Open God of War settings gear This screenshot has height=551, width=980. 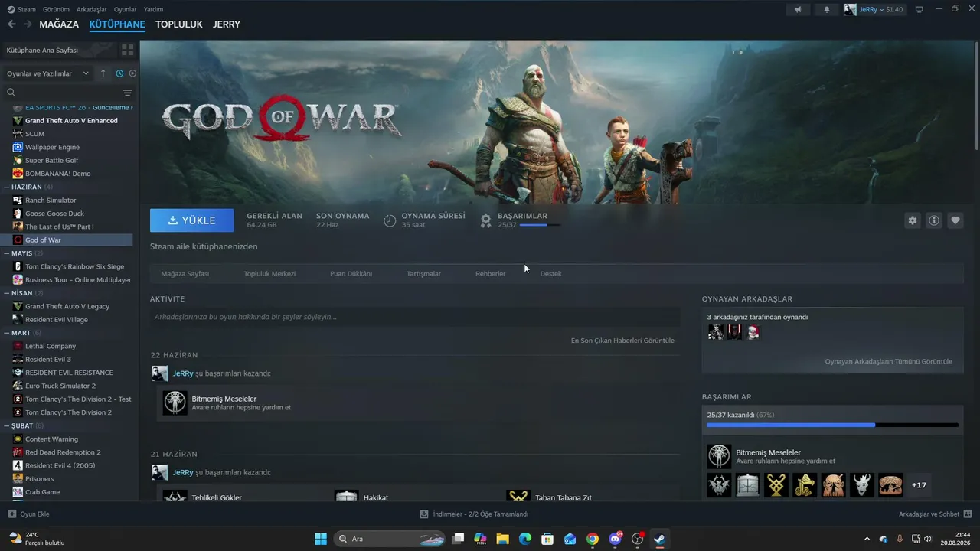click(x=912, y=220)
